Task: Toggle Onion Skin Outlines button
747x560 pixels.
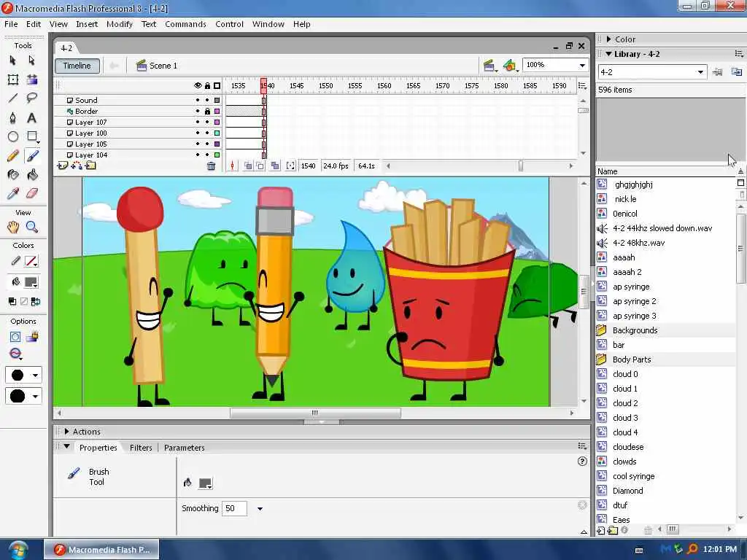Action: (x=260, y=166)
